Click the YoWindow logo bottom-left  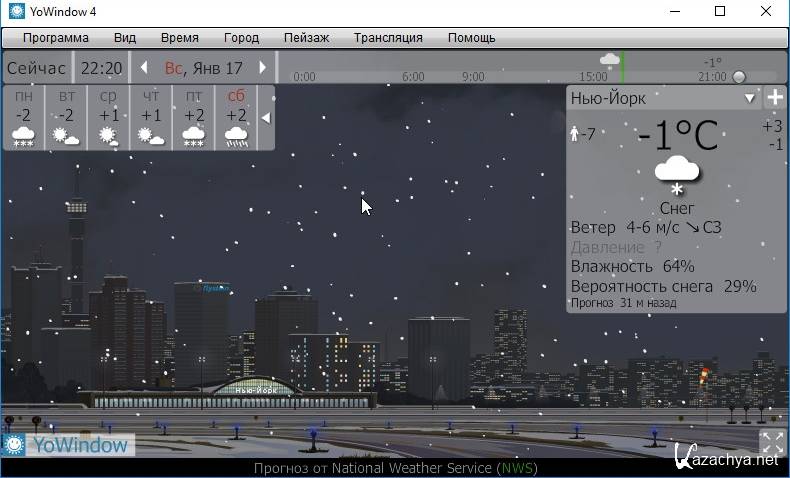click(67, 445)
